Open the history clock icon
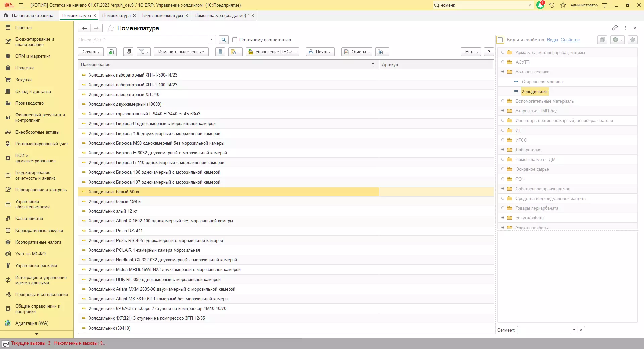The width and height of the screenshot is (644, 349). pos(552,5)
